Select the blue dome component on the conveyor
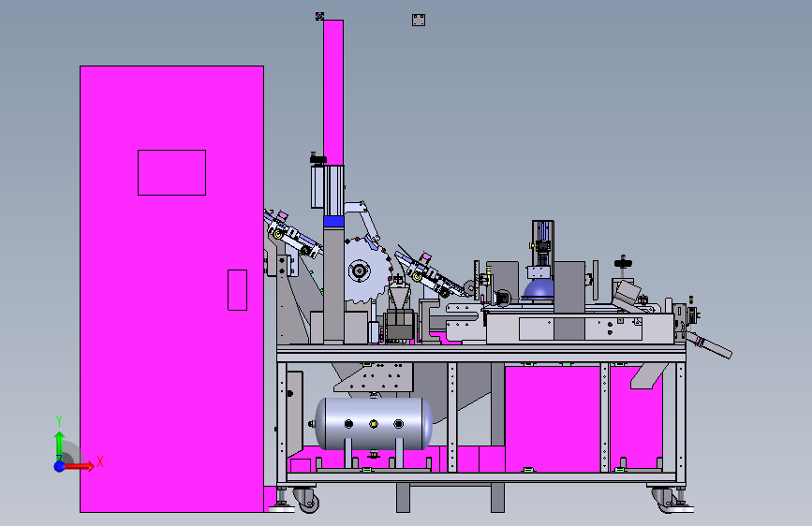 (x=539, y=290)
